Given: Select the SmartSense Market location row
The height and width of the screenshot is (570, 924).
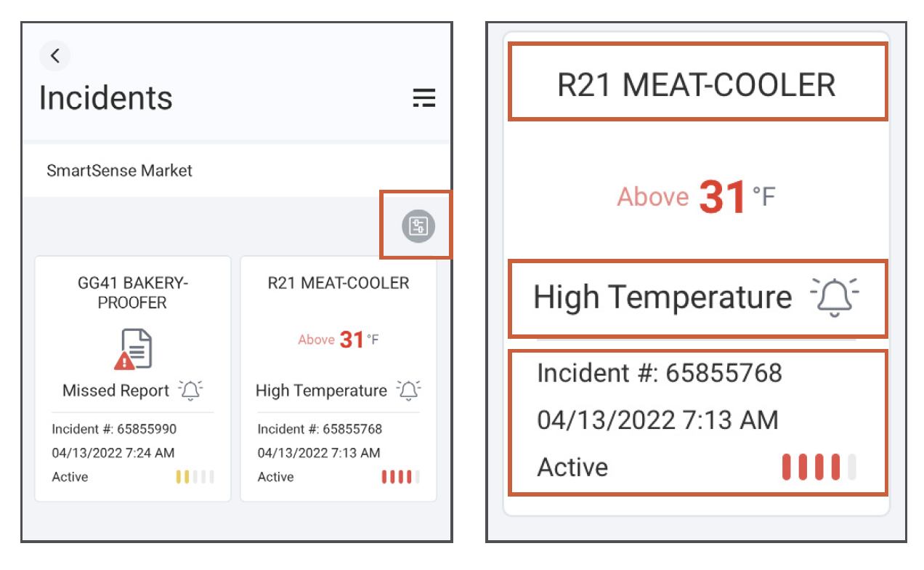Looking at the screenshot, I should pyautogui.click(x=237, y=171).
